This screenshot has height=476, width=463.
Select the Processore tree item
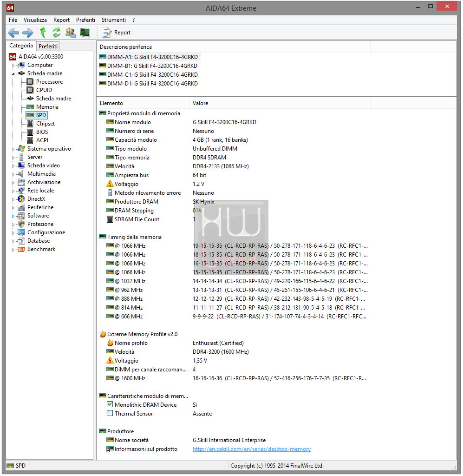point(49,82)
